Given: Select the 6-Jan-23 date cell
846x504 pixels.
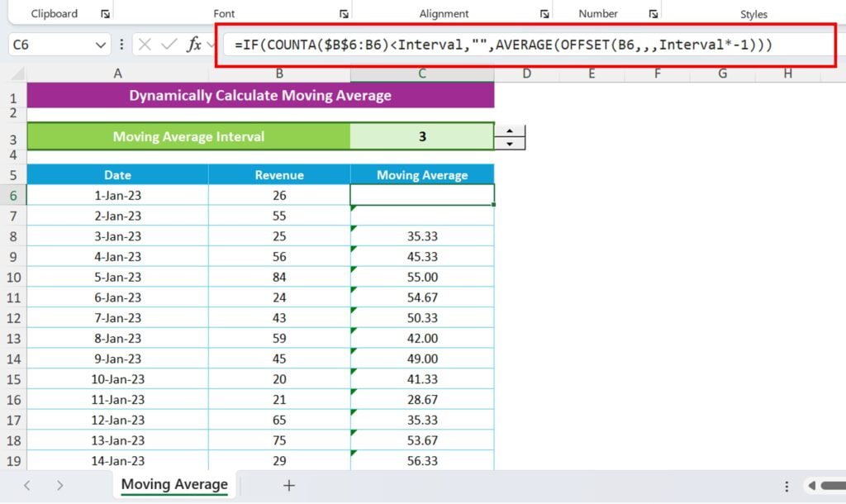Looking at the screenshot, I should point(117,298).
